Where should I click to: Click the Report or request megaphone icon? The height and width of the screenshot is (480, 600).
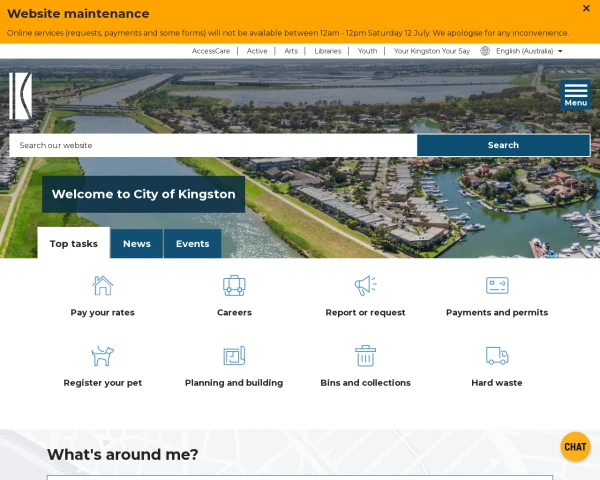365,286
